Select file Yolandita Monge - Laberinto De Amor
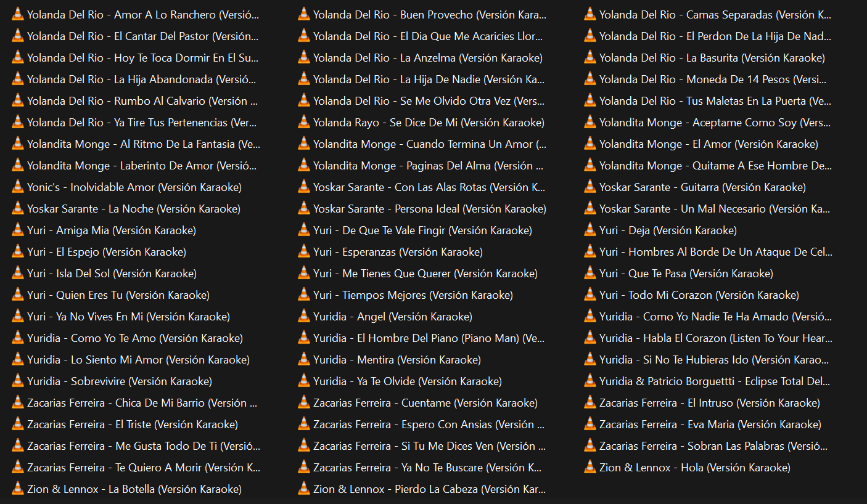This screenshot has width=867, height=504. coord(136,165)
